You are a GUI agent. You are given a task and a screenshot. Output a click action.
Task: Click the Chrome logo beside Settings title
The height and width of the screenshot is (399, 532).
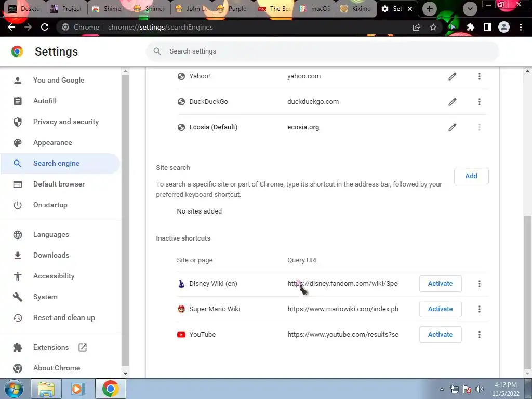17,51
